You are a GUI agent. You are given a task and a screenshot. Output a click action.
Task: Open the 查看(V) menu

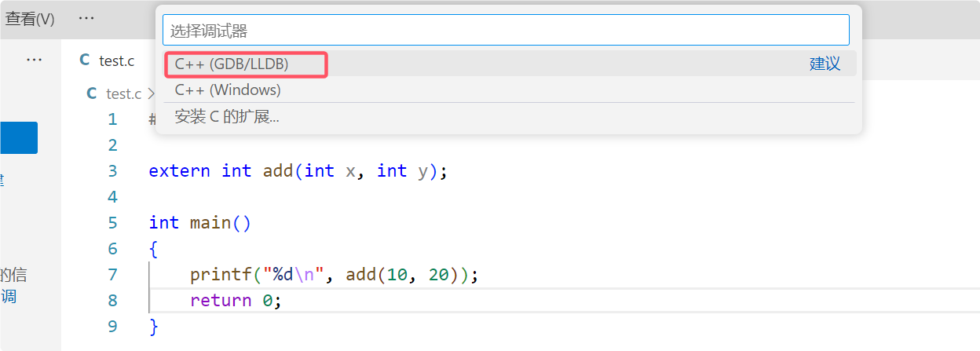(30, 19)
